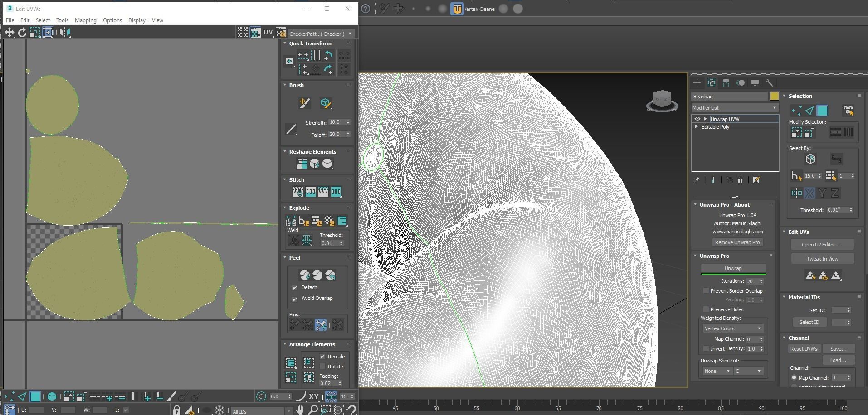Click the Pack Custom arrange icon

pyautogui.click(x=291, y=363)
